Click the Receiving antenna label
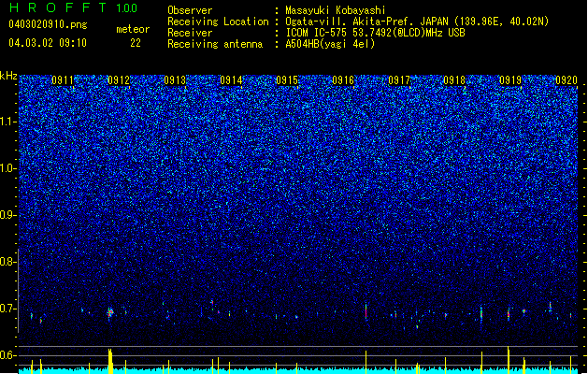The height and width of the screenshot is (374, 588). (x=215, y=44)
